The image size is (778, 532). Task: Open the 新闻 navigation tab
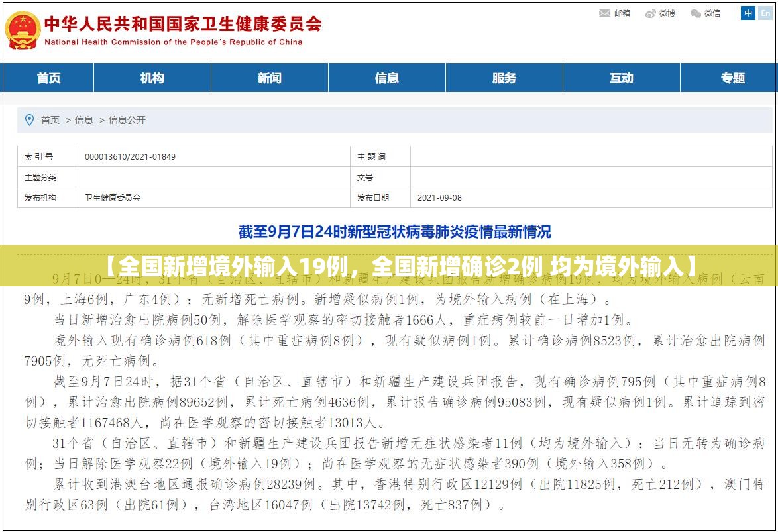click(x=270, y=78)
